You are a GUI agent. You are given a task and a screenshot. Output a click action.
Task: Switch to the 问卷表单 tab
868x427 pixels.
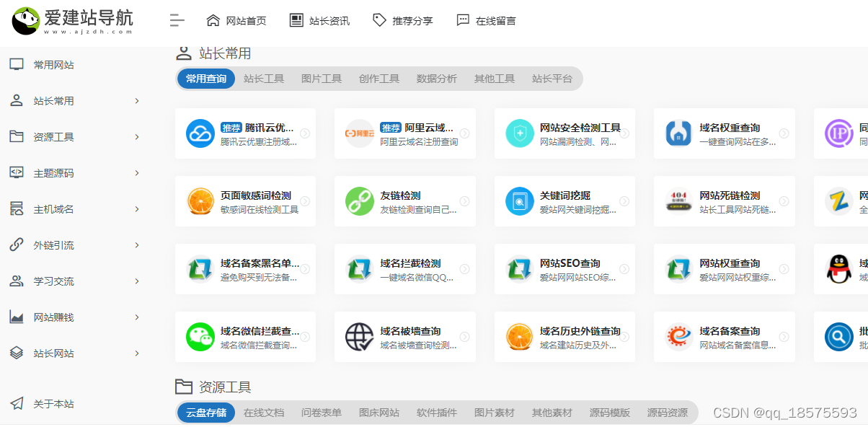click(x=322, y=413)
